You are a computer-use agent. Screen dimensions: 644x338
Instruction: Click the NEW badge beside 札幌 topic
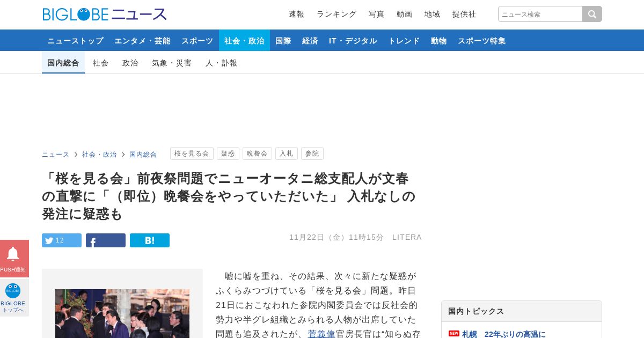454,333
